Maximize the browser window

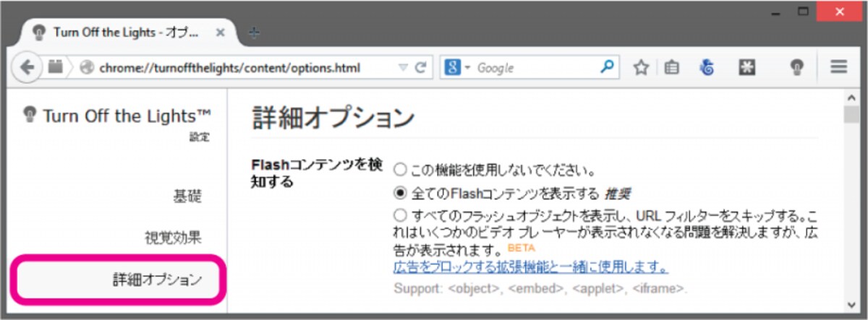tap(804, 12)
